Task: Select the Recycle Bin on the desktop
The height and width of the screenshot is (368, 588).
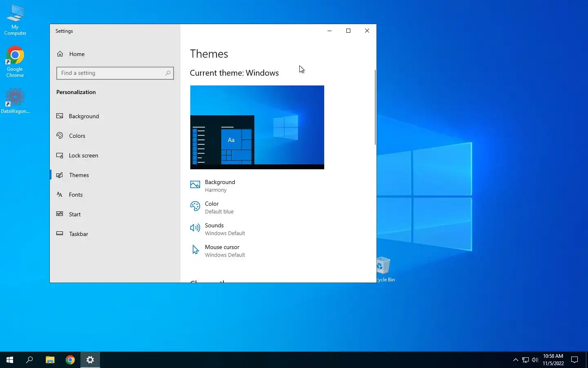Action: (x=384, y=269)
